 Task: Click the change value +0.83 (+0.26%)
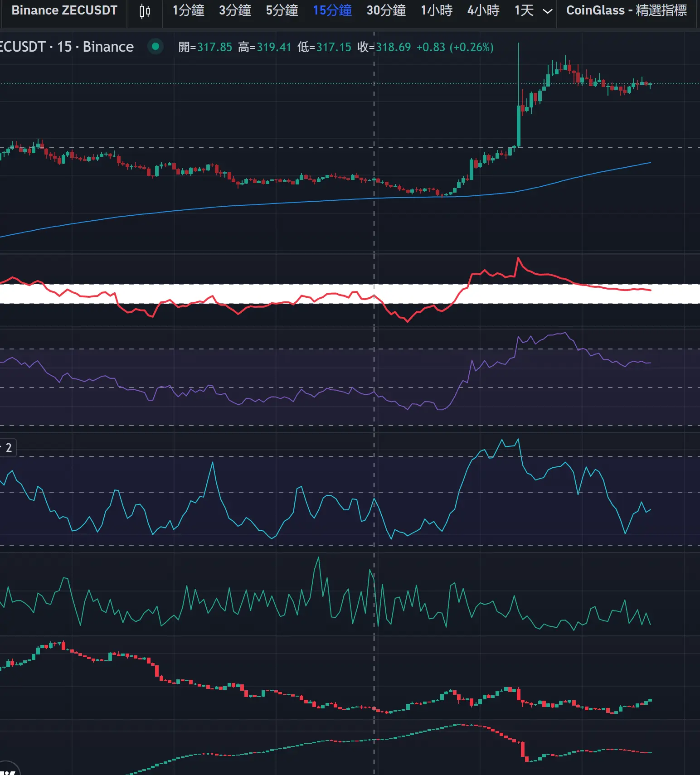[455, 47]
